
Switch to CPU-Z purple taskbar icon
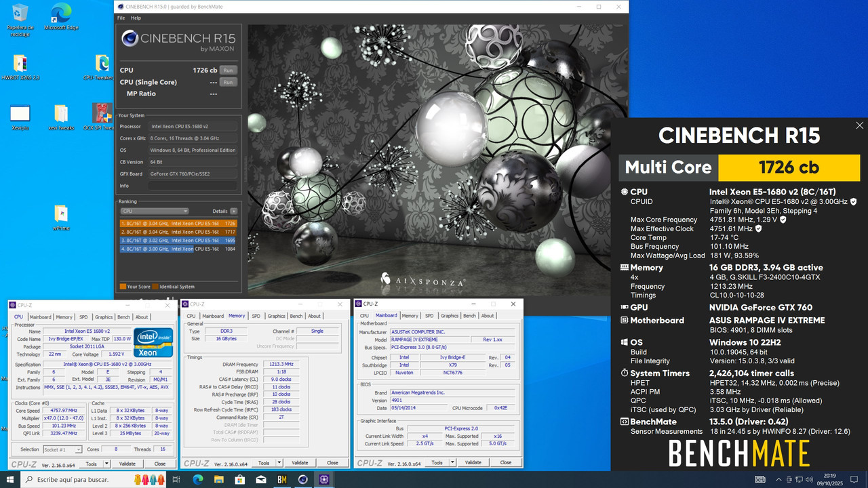tap(325, 479)
